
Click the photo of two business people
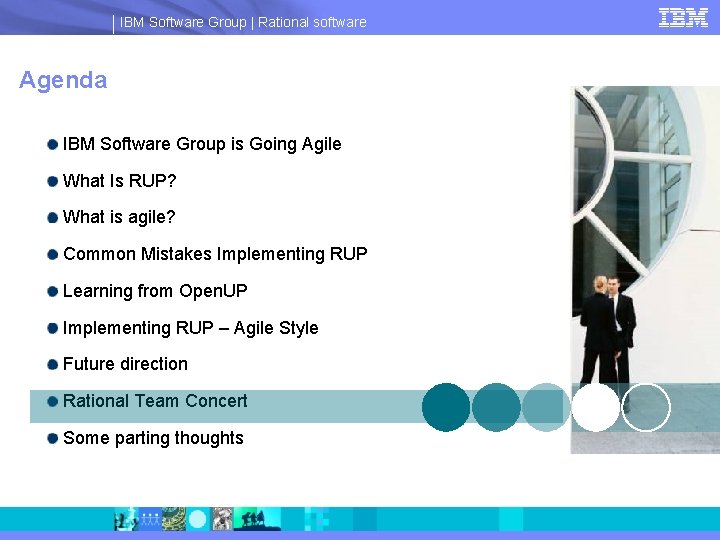(x=645, y=270)
